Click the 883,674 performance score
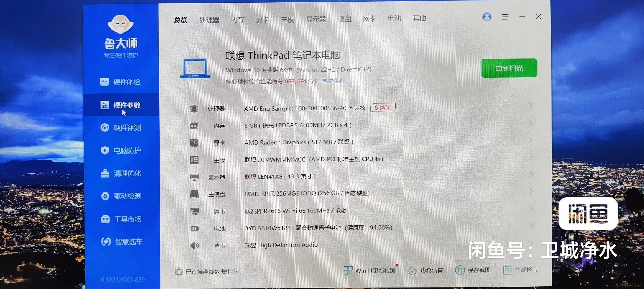Viewport: 644px width, 289px height. (296, 81)
